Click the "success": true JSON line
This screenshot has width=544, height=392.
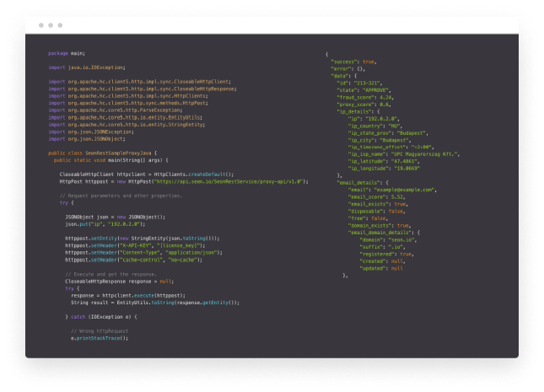coord(354,62)
